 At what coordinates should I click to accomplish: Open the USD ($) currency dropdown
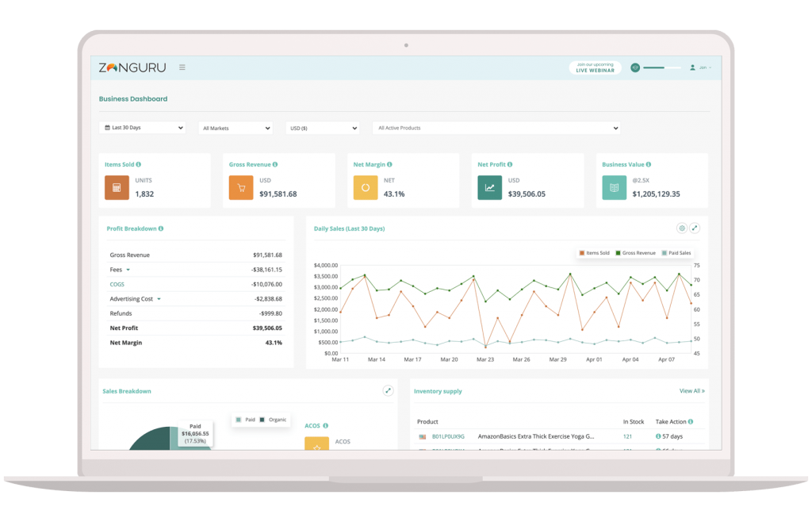point(323,128)
